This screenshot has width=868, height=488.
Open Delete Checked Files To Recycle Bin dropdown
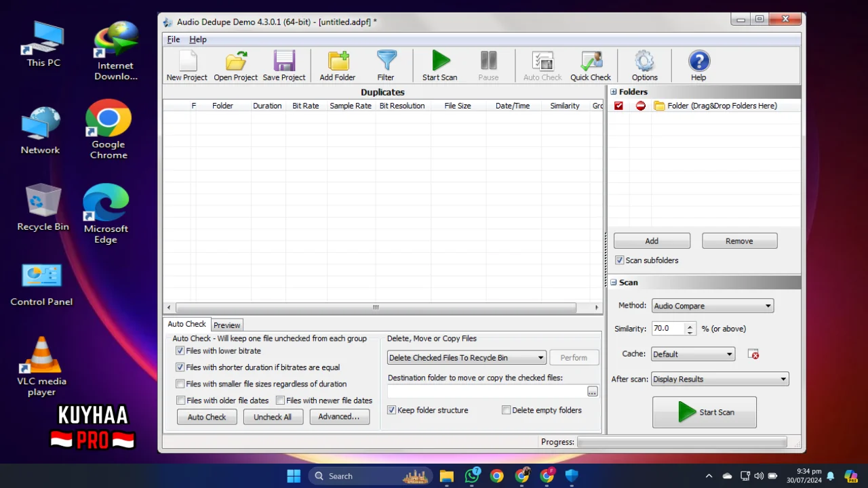[x=467, y=358]
